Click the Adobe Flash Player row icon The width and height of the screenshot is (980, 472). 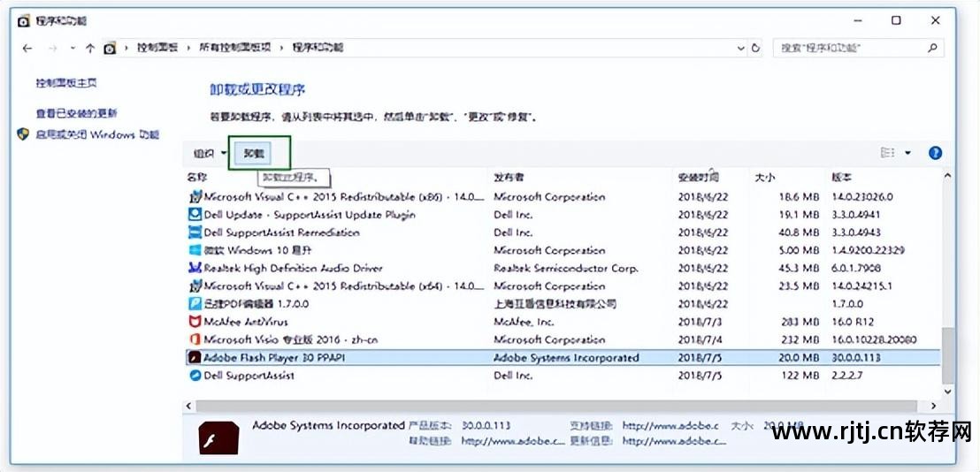(195, 358)
